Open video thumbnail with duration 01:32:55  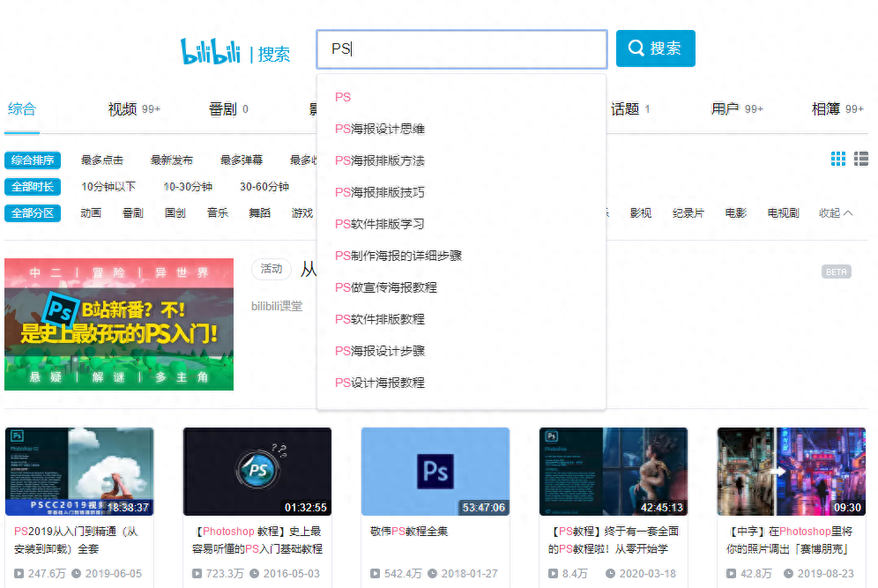257,472
